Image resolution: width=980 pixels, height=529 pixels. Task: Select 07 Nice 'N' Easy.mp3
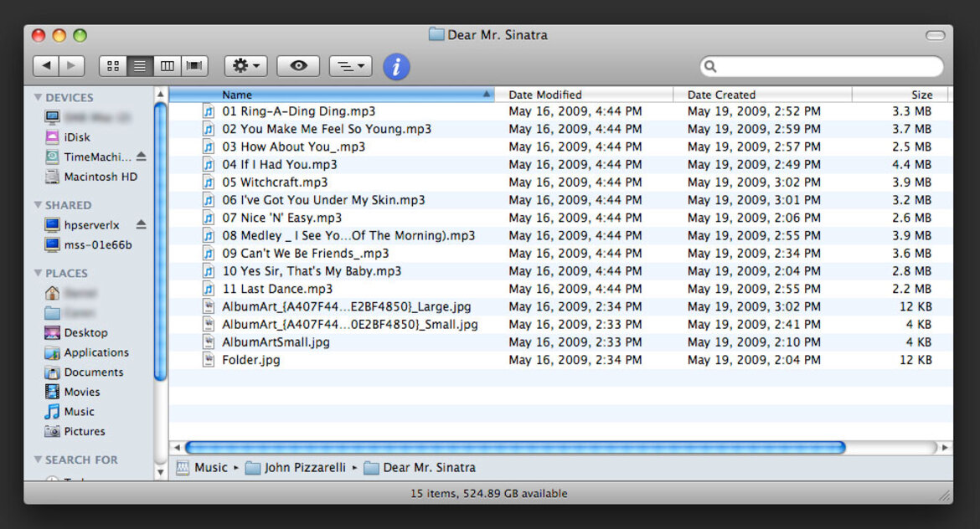(x=282, y=218)
